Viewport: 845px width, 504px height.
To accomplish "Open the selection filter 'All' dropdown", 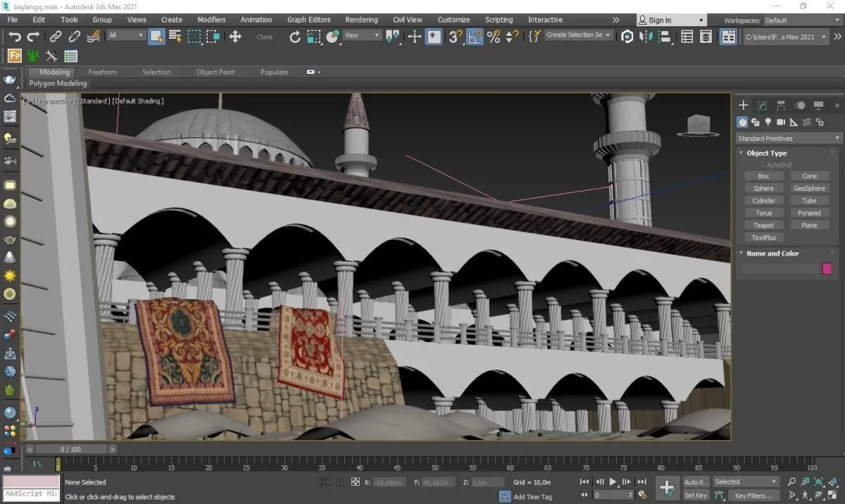I will (127, 35).
